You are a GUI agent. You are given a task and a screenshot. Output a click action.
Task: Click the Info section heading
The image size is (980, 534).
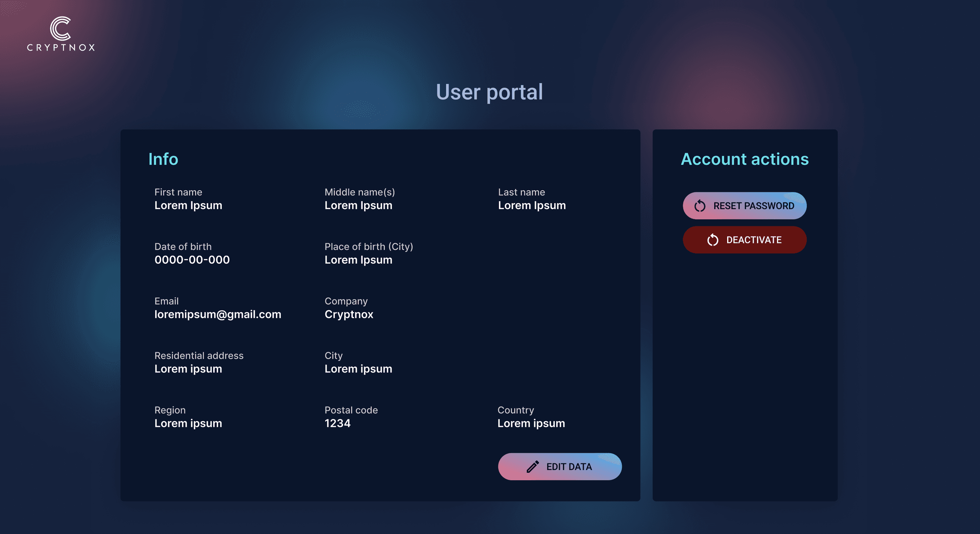click(x=163, y=159)
